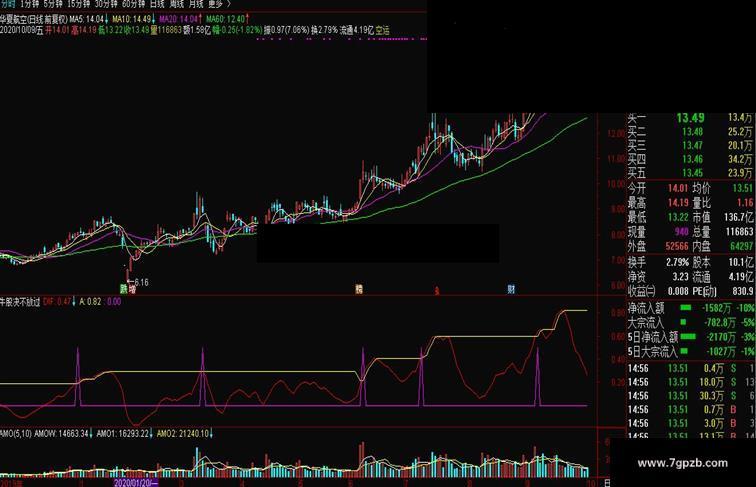Click the blue 财 financial report marker

point(511,289)
